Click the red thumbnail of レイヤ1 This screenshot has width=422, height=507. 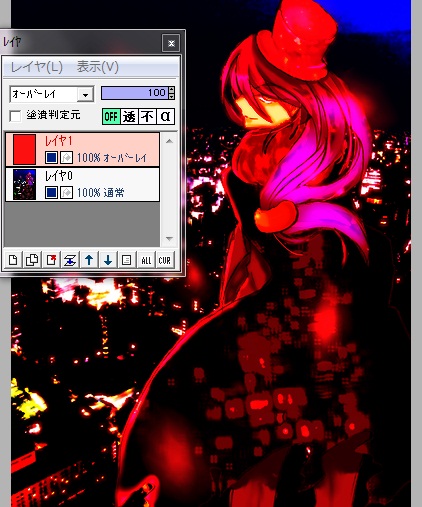tap(24, 149)
